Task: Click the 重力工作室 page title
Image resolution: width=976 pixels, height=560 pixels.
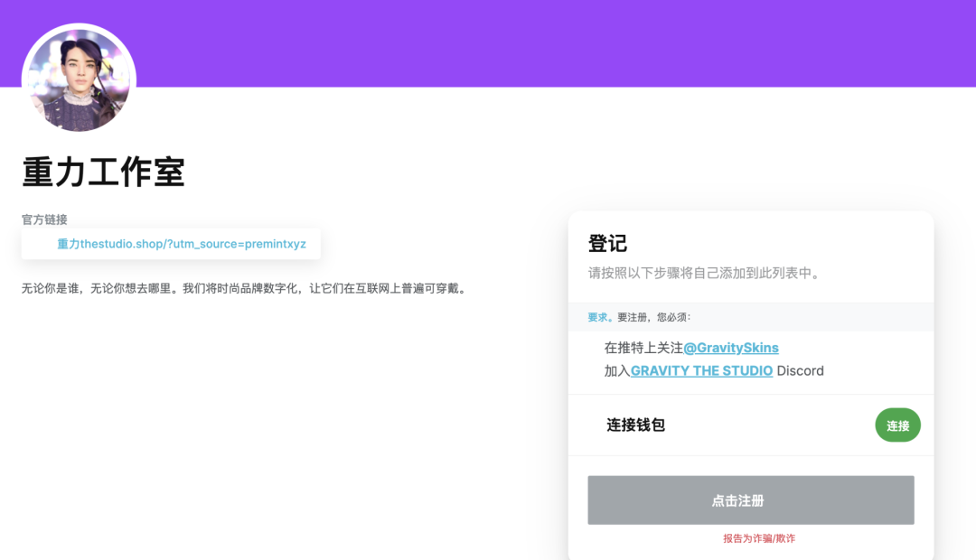Action: pyautogui.click(x=103, y=172)
